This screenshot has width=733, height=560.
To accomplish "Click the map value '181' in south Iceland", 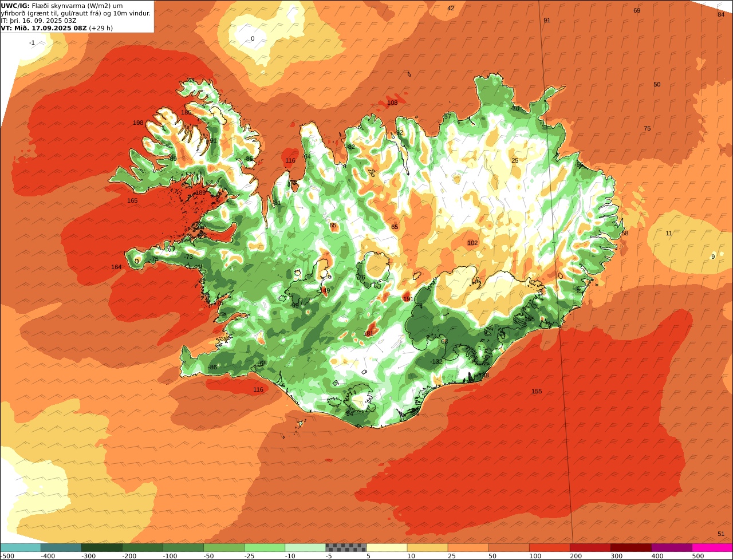I will tap(368, 334).
